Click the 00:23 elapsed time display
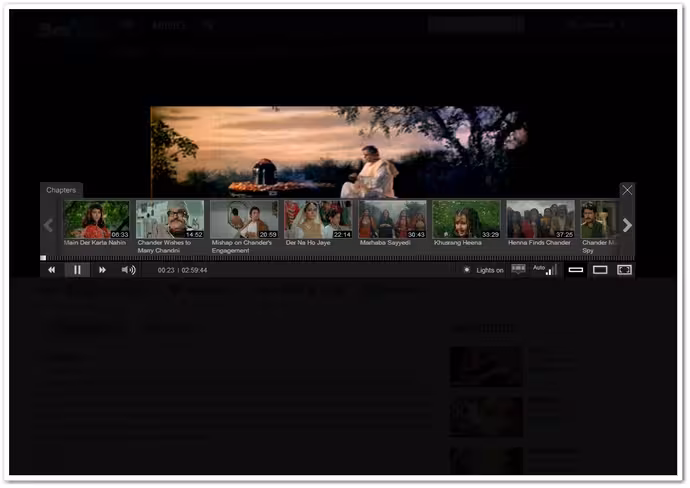Viewport: 690px width, 488px height. click(166, 270)
